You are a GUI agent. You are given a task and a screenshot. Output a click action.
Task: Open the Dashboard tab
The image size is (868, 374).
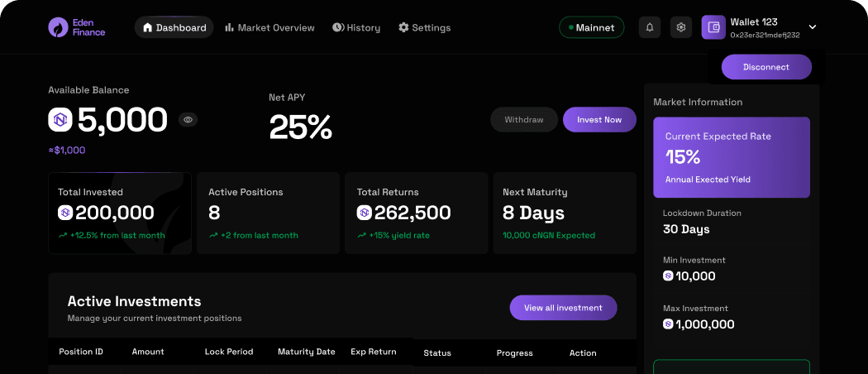pos(174,27)
